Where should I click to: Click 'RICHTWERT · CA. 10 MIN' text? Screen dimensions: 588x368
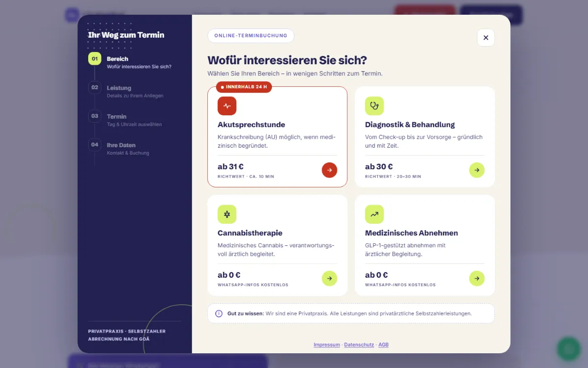246,176
